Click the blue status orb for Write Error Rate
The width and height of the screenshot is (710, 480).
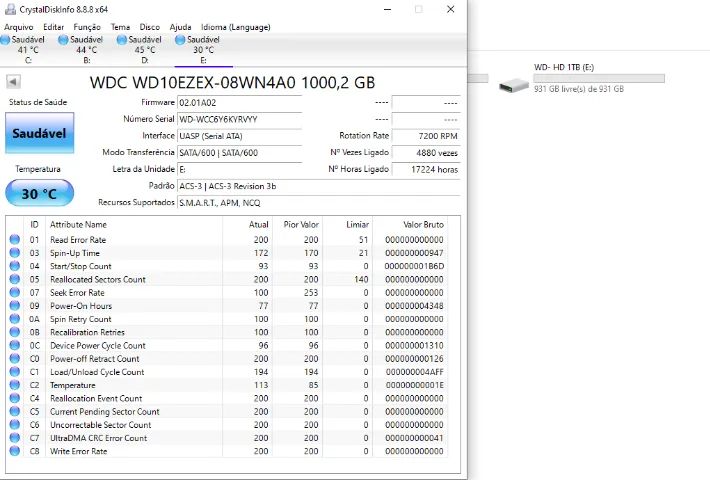click(14, 451)
